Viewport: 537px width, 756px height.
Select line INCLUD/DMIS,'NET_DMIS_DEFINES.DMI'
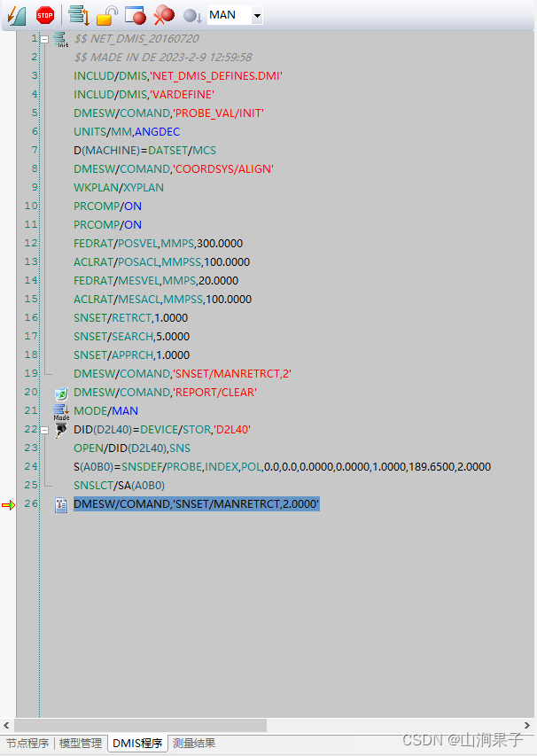[x=178, y=75]
